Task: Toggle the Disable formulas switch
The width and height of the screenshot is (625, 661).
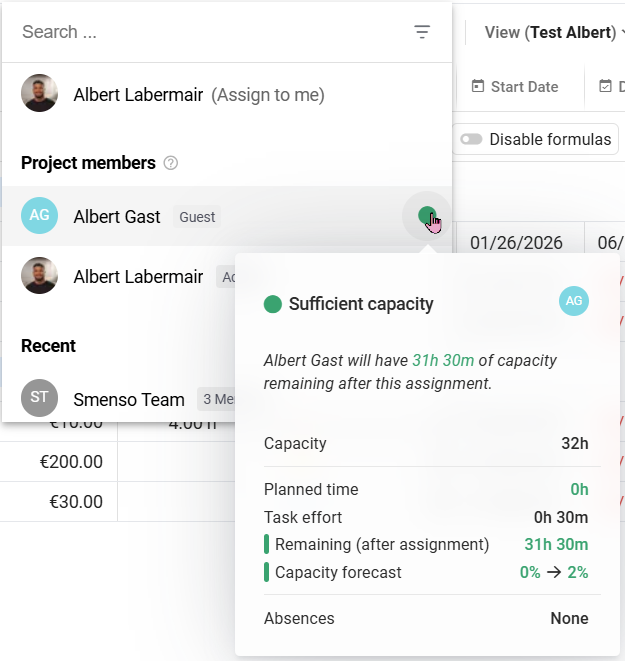Action: click(471, 140)
